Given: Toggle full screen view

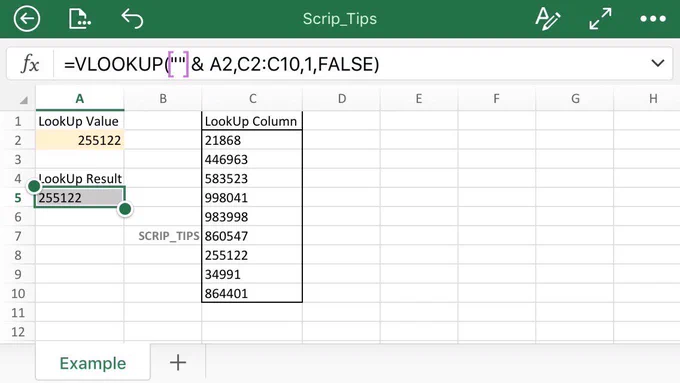Looking at the screenshot, I should pos(600,19).
